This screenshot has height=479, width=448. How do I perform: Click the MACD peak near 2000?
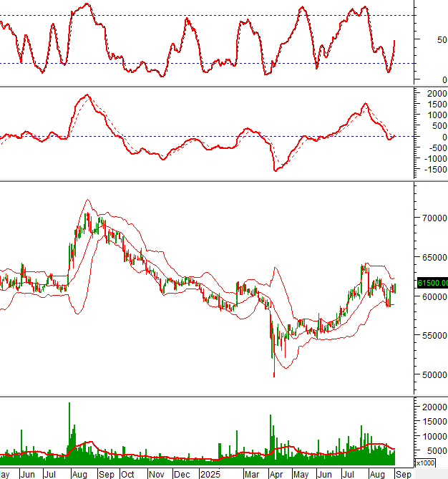coord(87,95)
